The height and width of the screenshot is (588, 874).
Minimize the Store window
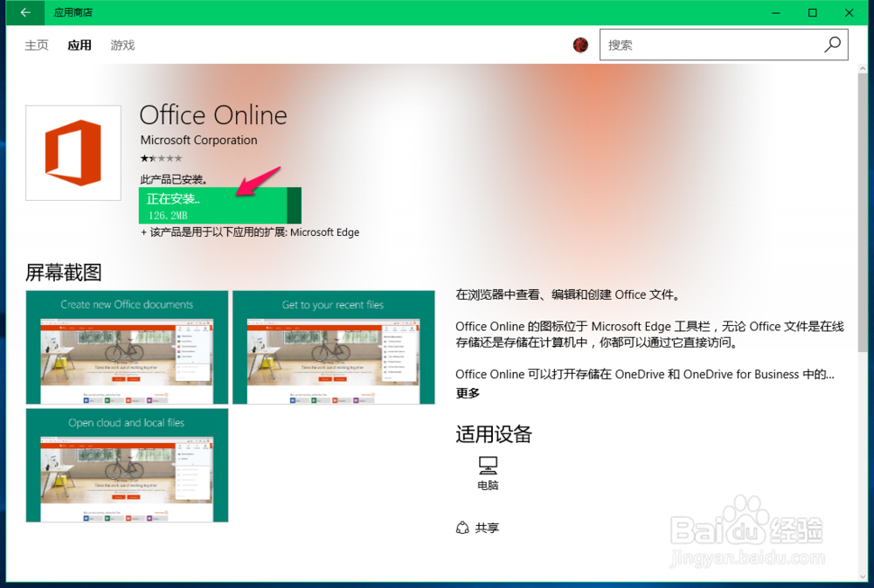tap(776, 12)
